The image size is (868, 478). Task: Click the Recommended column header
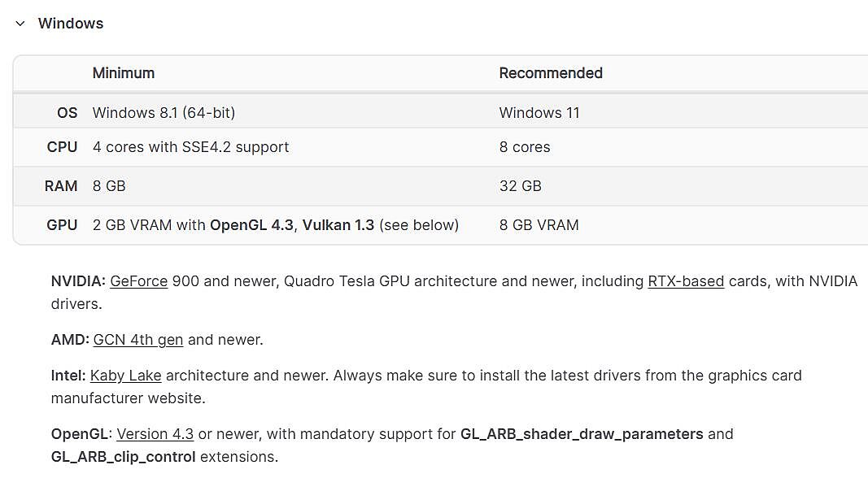551,73
